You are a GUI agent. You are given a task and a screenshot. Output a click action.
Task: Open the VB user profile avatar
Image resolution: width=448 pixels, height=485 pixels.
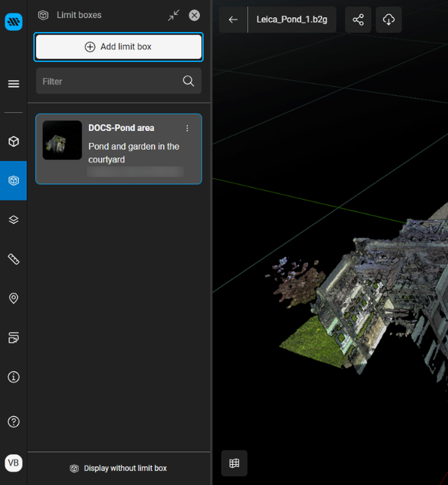click(x=13, y=463)
